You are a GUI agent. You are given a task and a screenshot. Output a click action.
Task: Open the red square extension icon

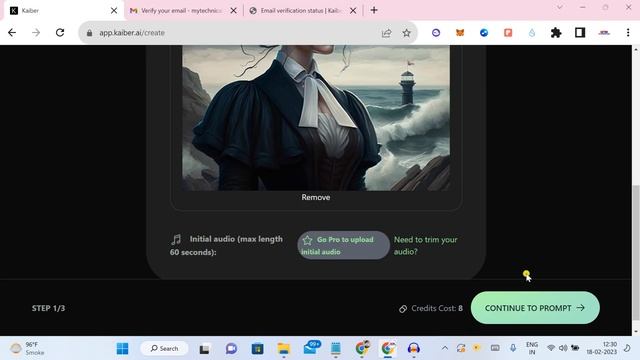[508, 33]
